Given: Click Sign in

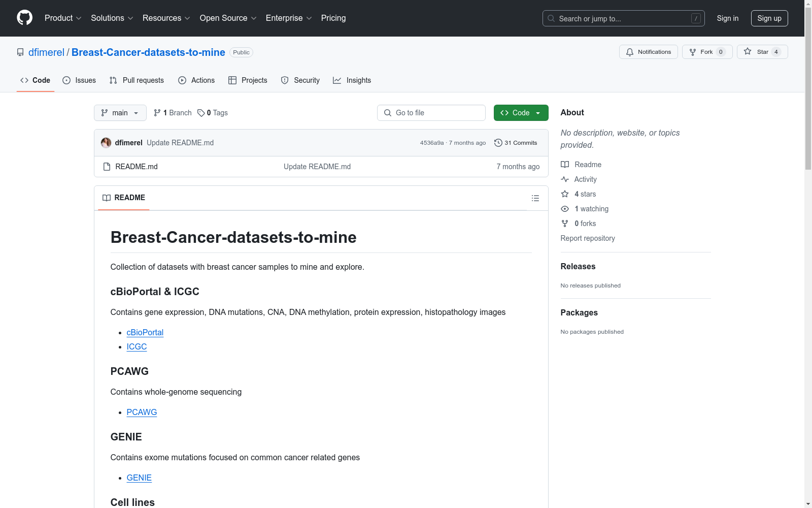Looking at the screenshot, I should 727,18.
